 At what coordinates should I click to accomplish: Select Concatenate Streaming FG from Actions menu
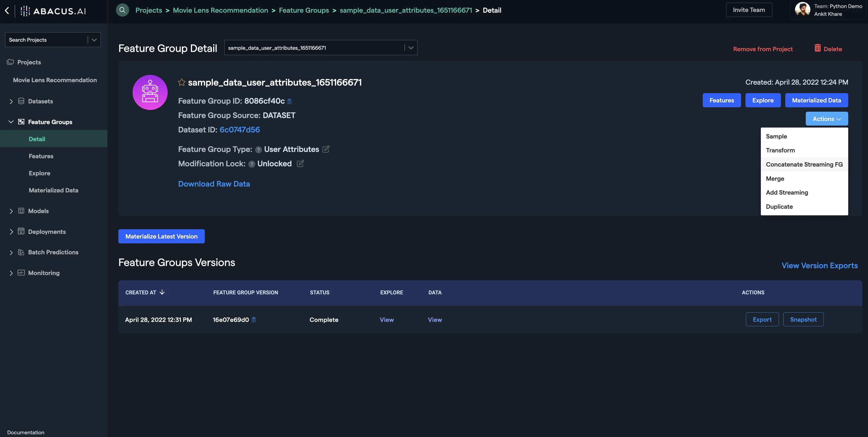point(804,164)
